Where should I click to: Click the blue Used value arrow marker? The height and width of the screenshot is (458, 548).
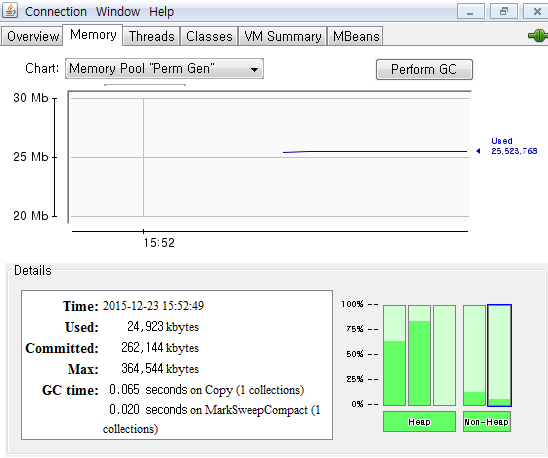pyautogui.click(x=478, y=151)
